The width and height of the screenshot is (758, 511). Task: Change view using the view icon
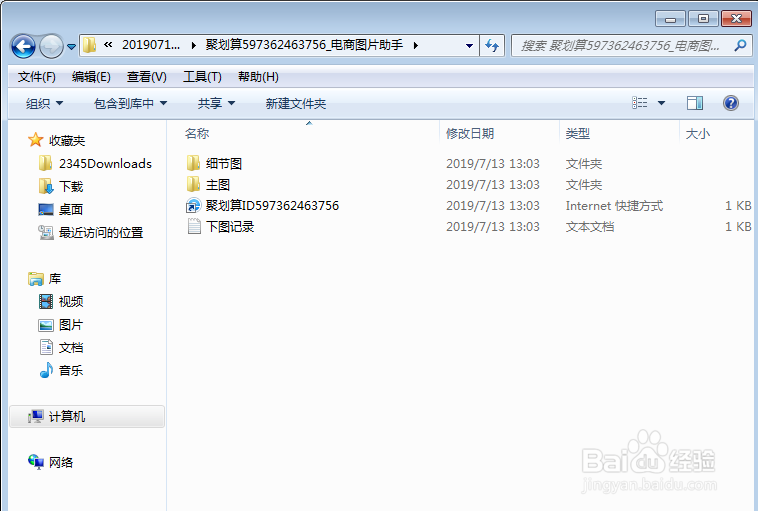tap(640, 103)
